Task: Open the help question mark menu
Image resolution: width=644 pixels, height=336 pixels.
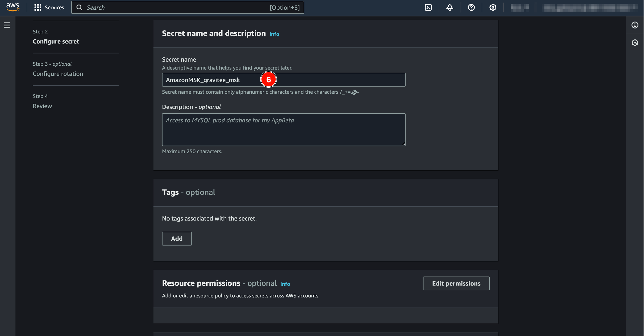Action: pyautogui.click(x=471, y=8)
